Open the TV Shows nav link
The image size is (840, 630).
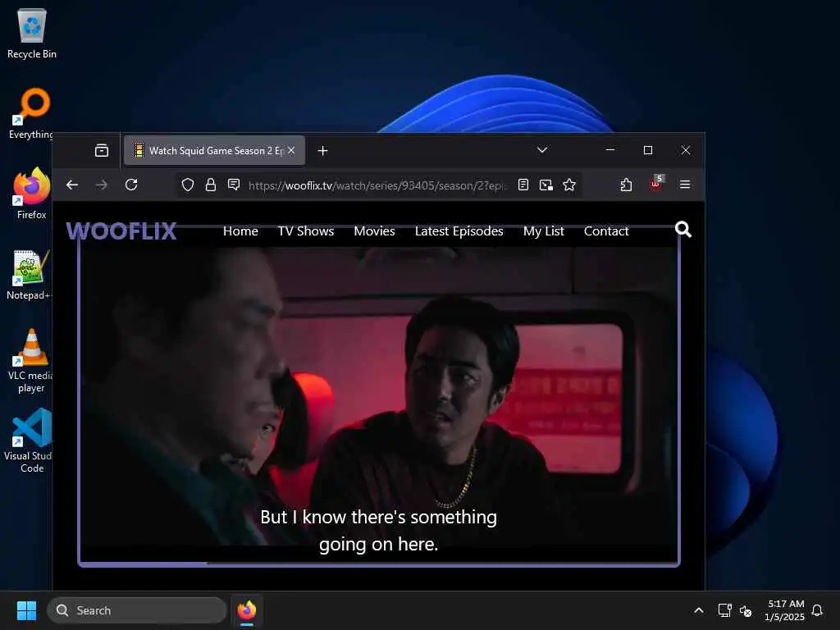pyautogui.click(x=306, y=231)
